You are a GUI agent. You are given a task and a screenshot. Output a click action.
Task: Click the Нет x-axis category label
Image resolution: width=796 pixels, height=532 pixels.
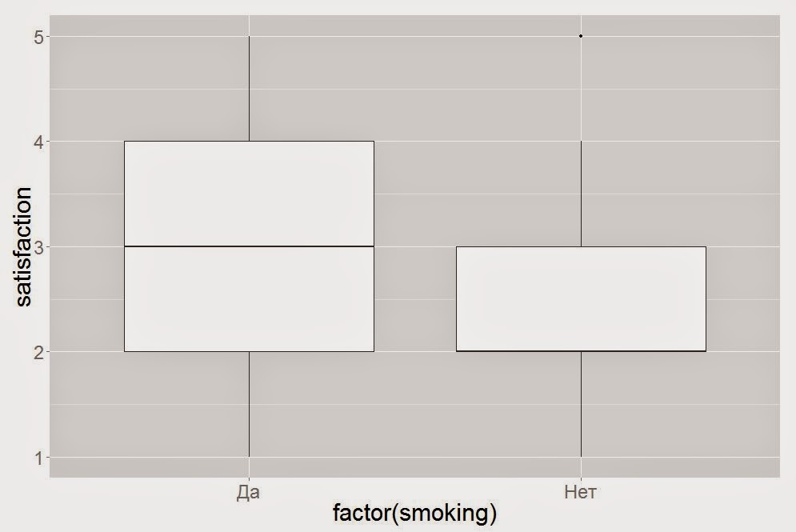pyautogui.click(x=581, y=491)
